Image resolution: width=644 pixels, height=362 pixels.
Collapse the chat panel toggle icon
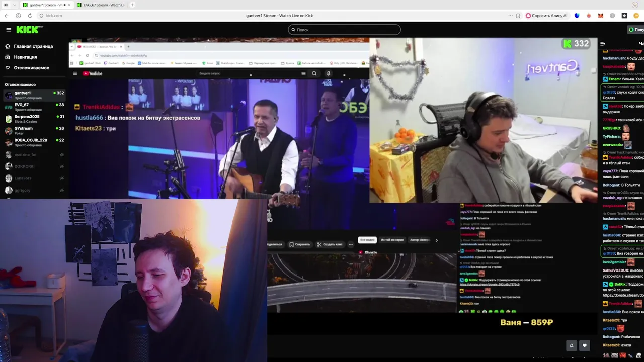coord(603,44)
